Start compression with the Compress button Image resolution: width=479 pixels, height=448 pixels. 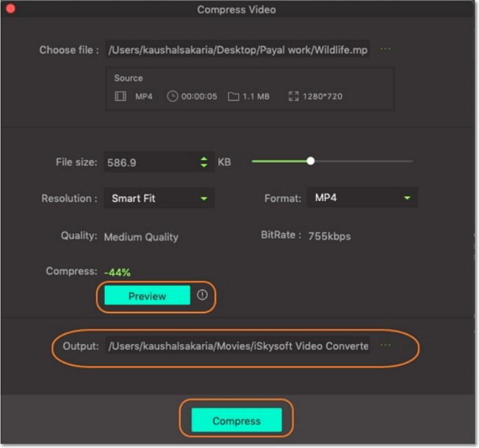pos(236,421)
